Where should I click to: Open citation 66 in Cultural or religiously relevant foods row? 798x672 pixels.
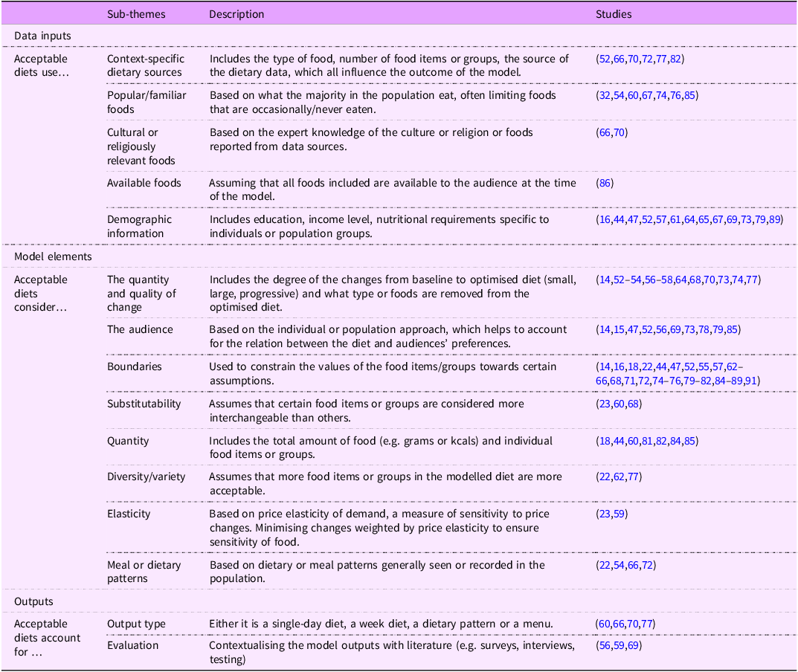(605, 133)
